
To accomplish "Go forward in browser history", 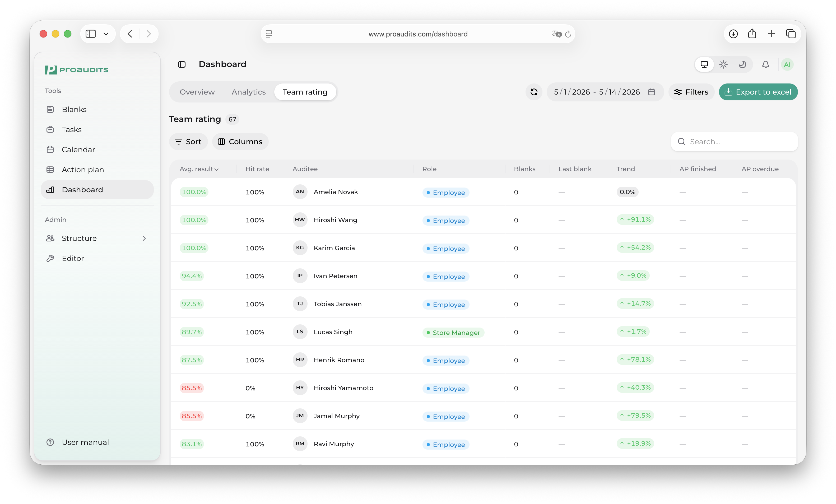I will click(x=148, y=34).
